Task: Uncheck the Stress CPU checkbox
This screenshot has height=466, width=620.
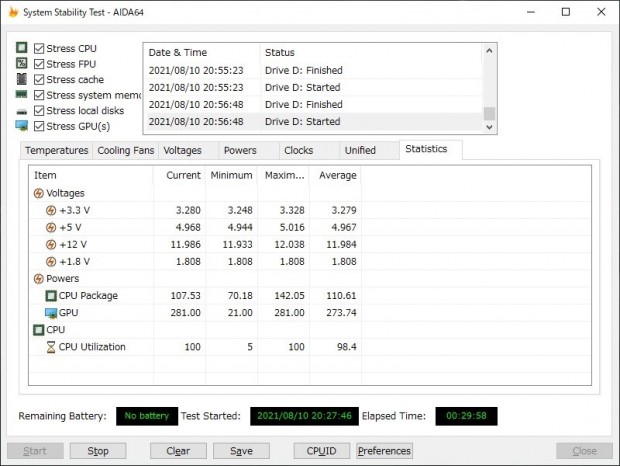Action: coord(39,48)
